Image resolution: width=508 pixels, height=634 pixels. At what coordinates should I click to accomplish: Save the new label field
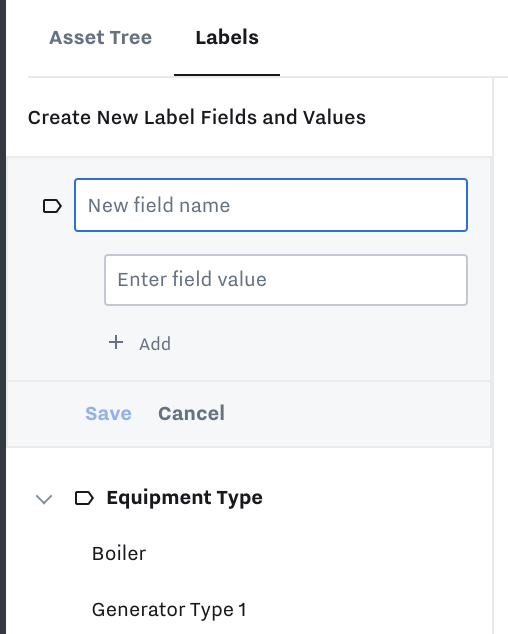[x=108, y=413]
